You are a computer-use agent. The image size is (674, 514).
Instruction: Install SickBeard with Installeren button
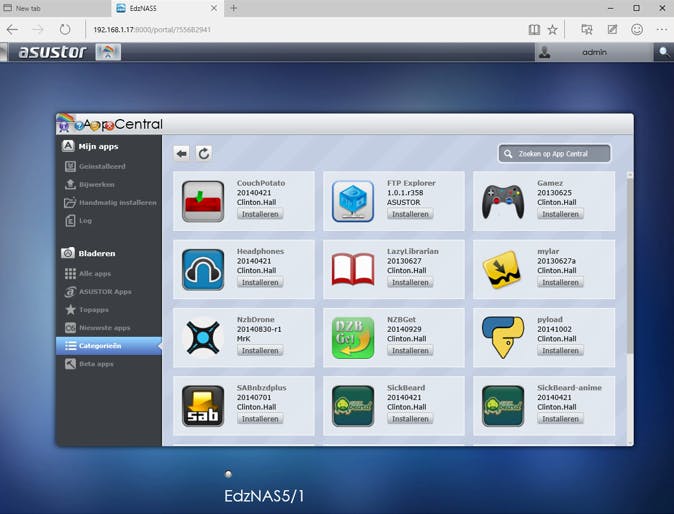pos(410,419)
